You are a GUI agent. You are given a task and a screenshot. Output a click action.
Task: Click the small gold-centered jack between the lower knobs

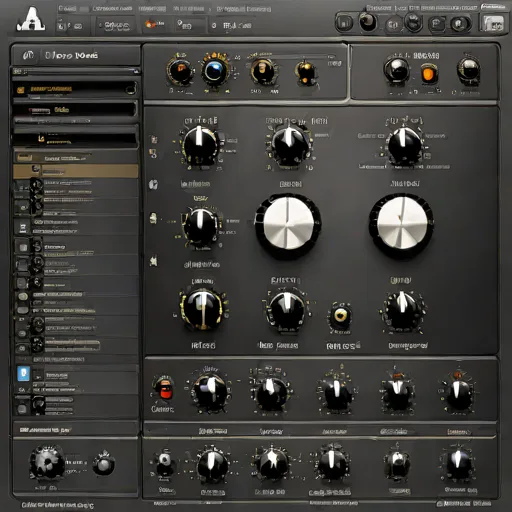coord(340,315)
